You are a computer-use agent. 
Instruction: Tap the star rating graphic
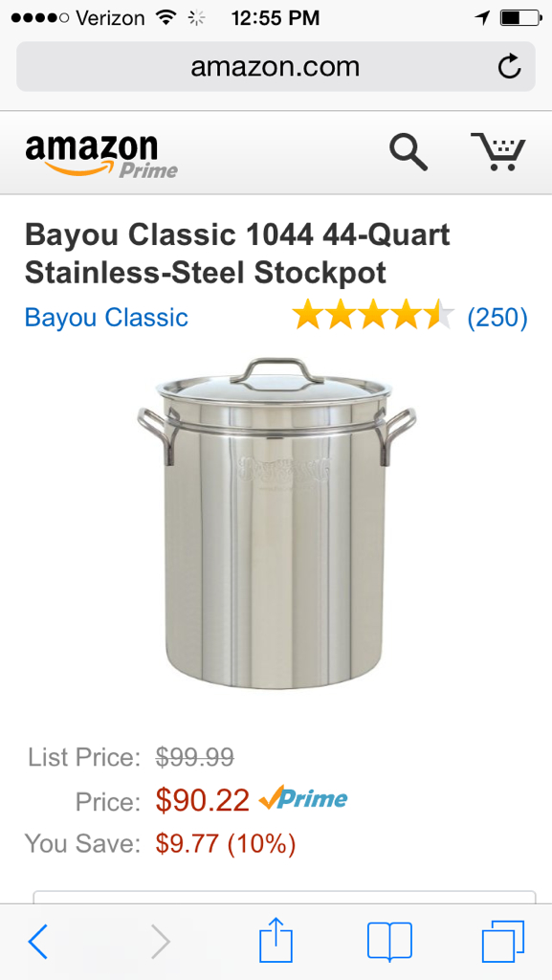[373, 314]
